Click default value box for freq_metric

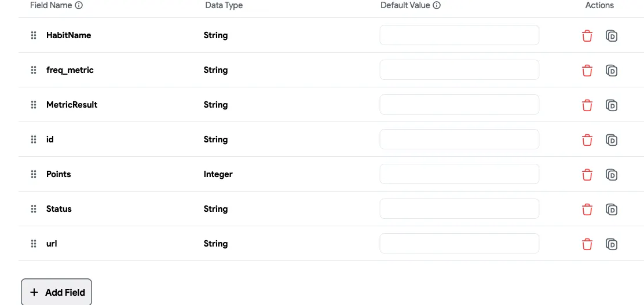pos(459,70)
